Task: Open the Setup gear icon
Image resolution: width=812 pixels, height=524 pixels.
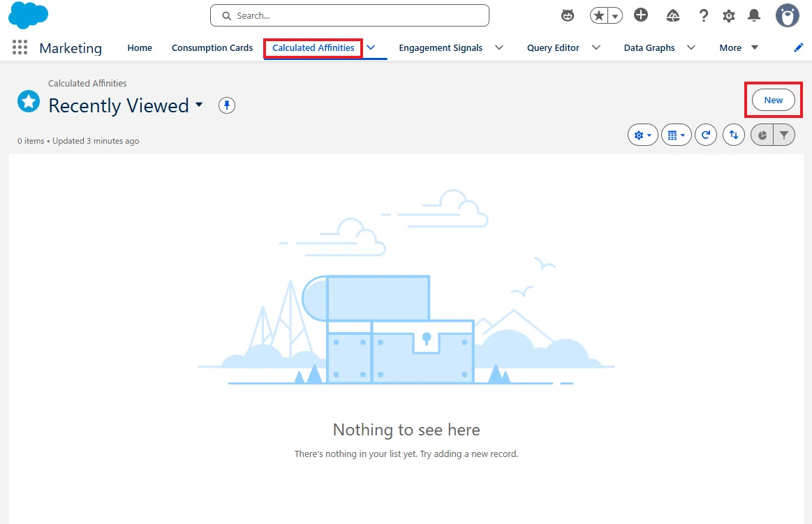Action: (x=729, y=15)
